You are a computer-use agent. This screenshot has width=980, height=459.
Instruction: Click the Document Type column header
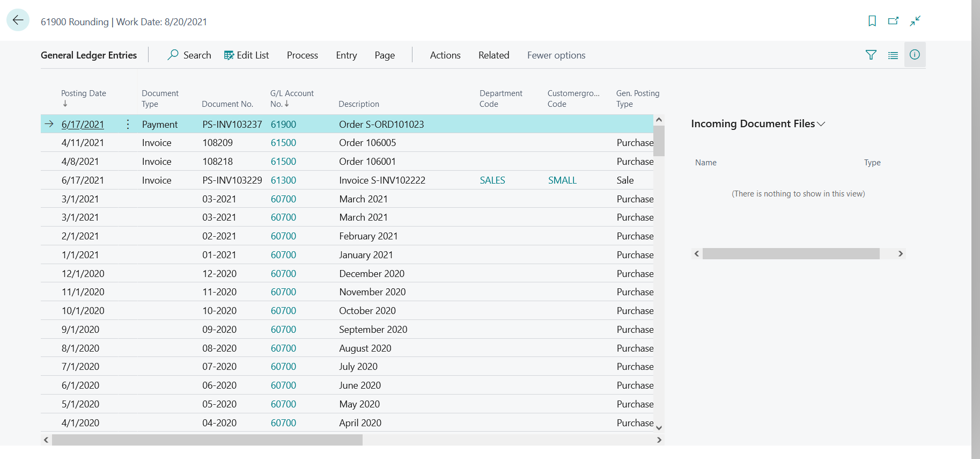(160, 98)
